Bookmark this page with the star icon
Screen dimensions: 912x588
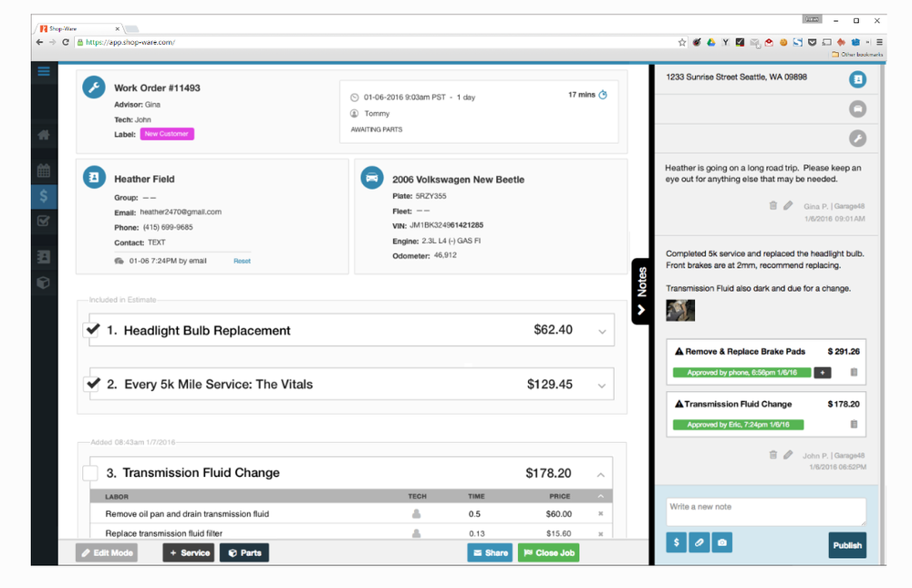click(681, 42)
